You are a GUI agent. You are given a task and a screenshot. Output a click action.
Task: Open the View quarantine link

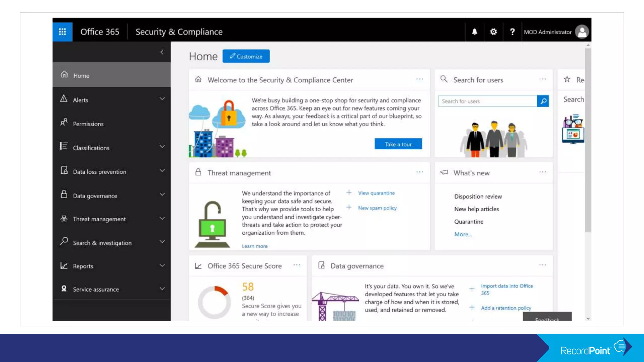click(x=376, y=193)
